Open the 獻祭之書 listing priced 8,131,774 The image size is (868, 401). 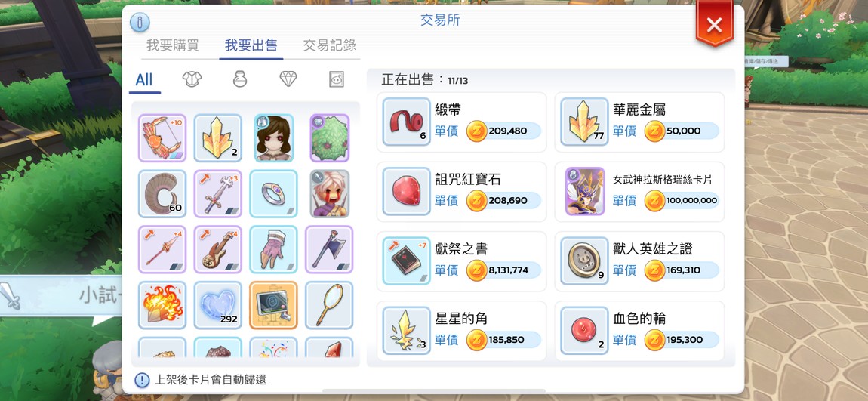(462, 261)
